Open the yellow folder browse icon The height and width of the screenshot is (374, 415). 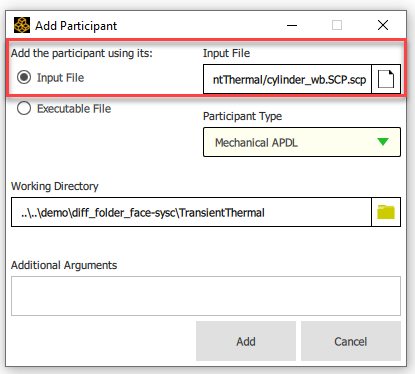[386, 212]
